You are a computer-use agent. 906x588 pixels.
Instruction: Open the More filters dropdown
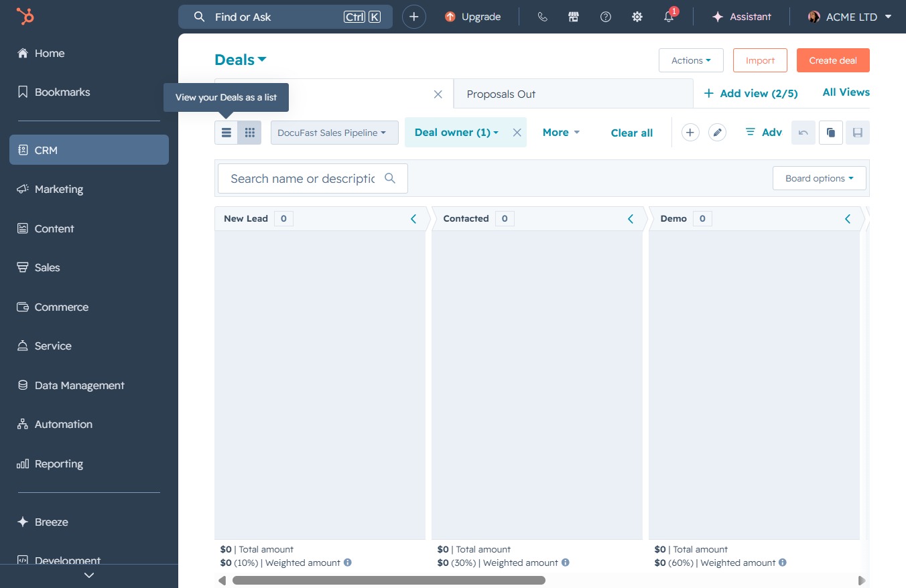click(561, 133)
